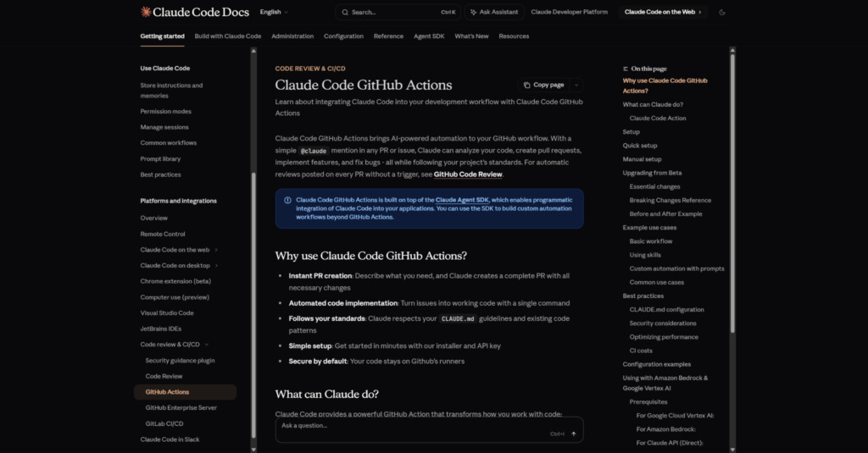The height and width of the screenshot is (453, 868).
Task: Collapse Code review & CI/CD section chevron
Action: click(x=207, y=345)
